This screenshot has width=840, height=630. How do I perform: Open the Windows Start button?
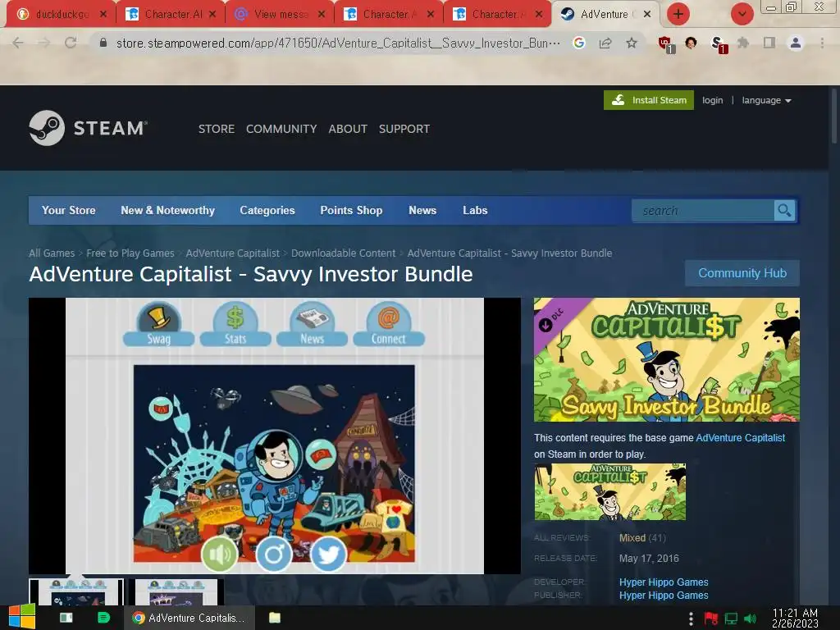point(22,617)
